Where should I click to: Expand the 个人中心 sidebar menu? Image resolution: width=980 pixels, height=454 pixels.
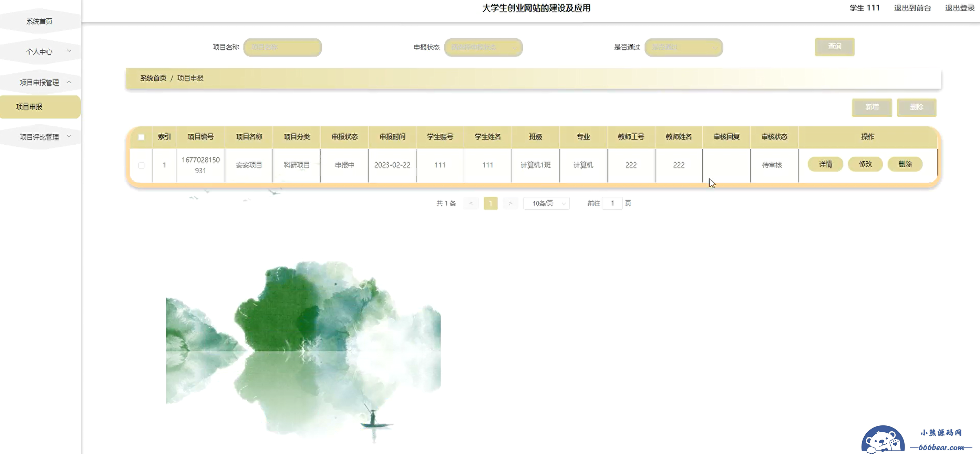(40, 51)
